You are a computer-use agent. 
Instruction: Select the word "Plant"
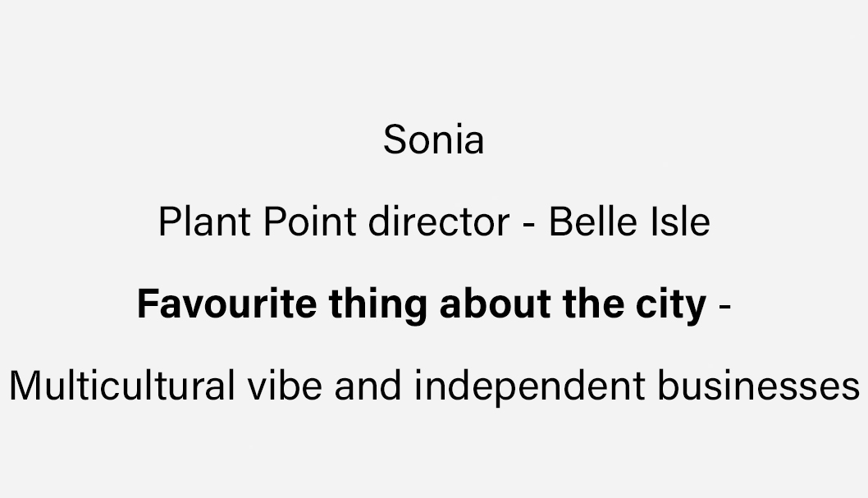click(x=204, y=222)
